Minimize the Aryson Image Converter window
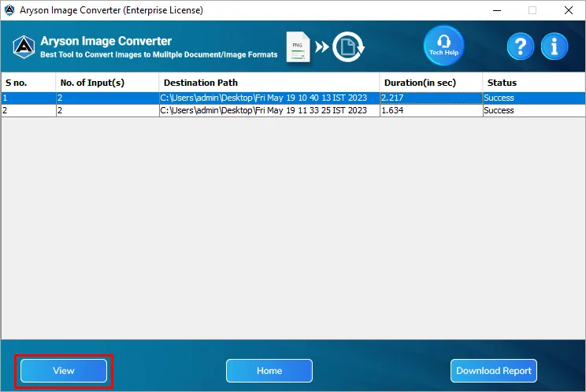 click(497, 10)
